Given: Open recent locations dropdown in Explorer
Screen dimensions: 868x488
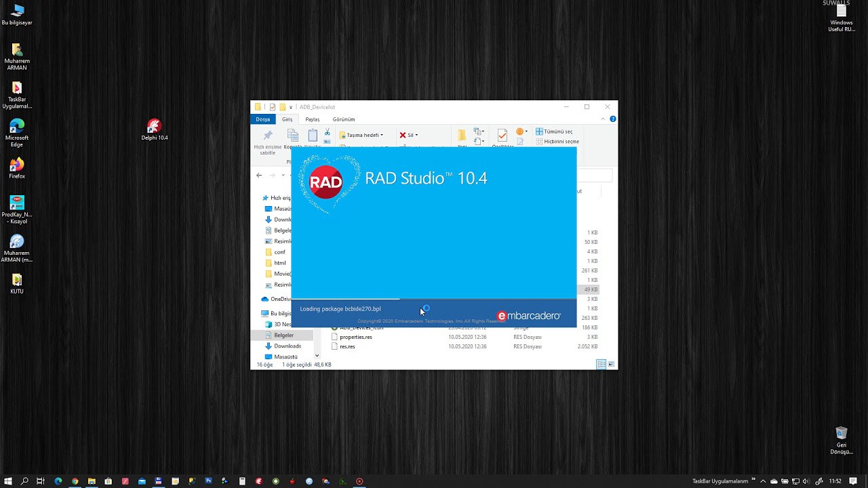Looking at the screenshot, I should pos(283,176).
